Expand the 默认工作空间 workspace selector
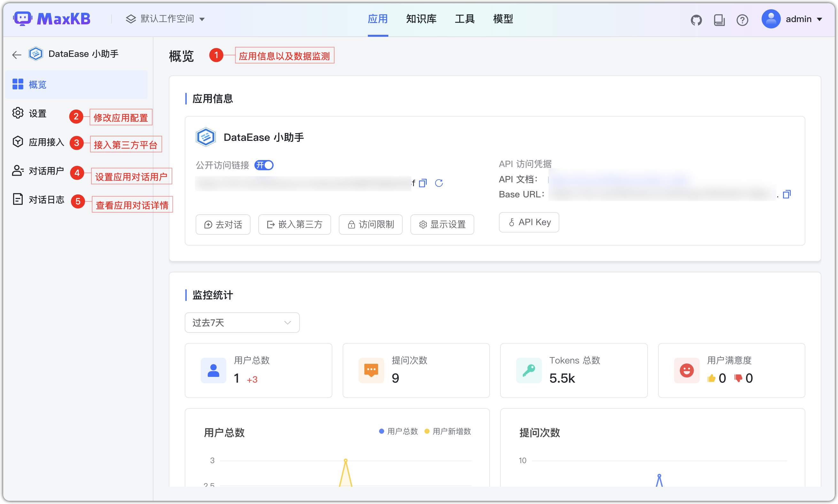 (x=166, y=19)
